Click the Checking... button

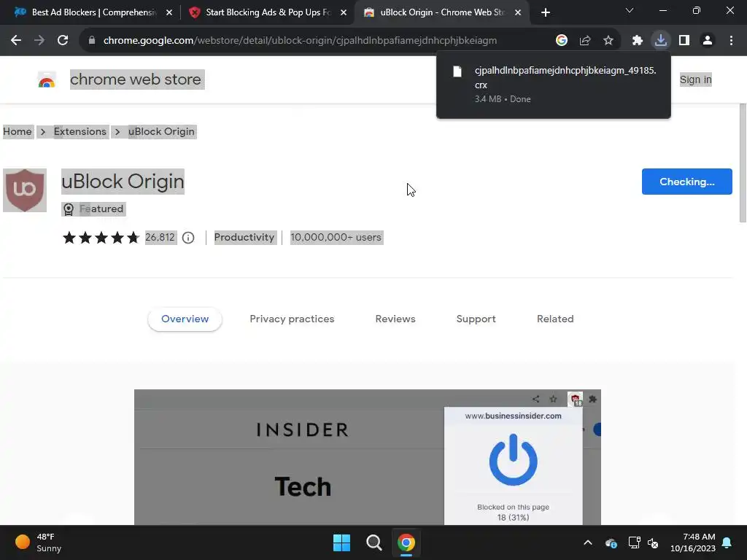[687, 182]
